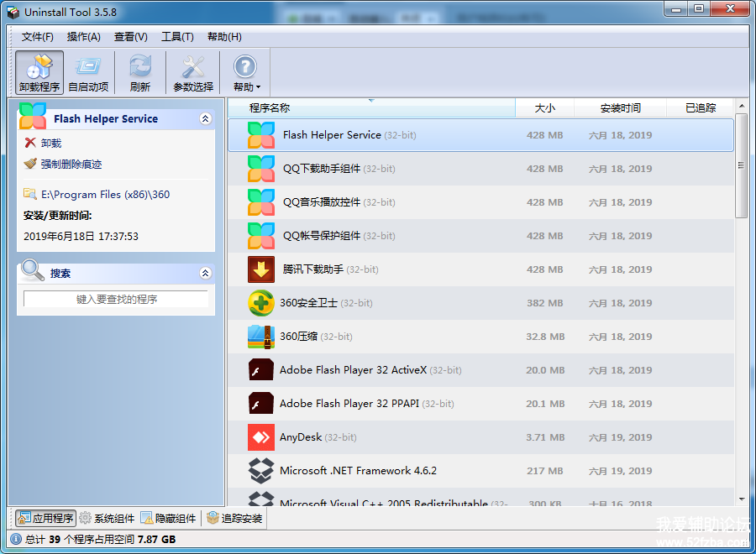The height and width of the screenshot is (554, 756).
Task: Click 腾讯下载助手 name text
Action: click(313, 269)
